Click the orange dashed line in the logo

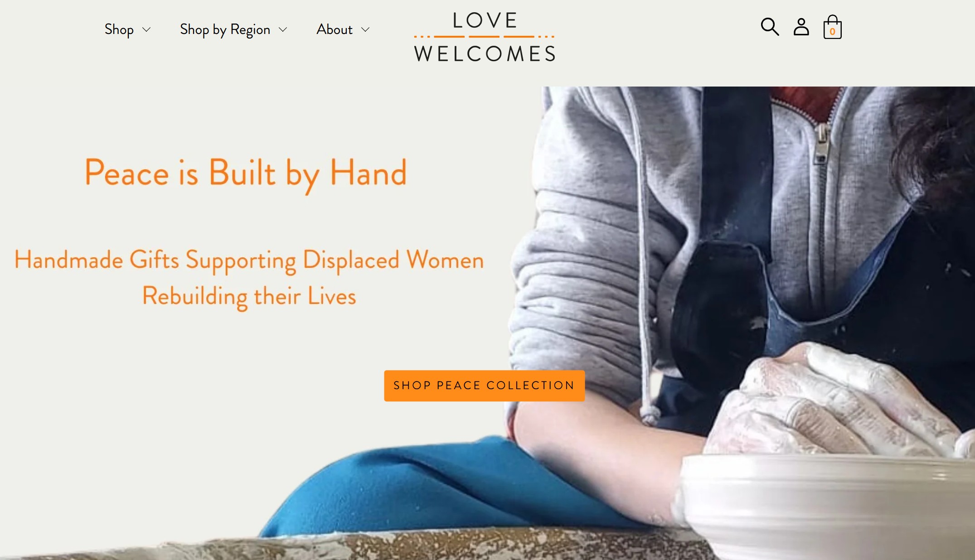[484, 36]
